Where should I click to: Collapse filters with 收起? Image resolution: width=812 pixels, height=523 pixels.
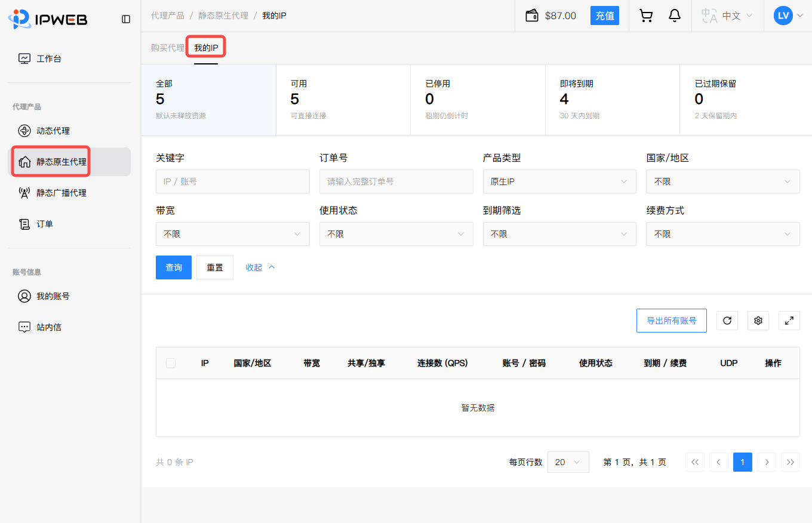(x=260, y=267)
